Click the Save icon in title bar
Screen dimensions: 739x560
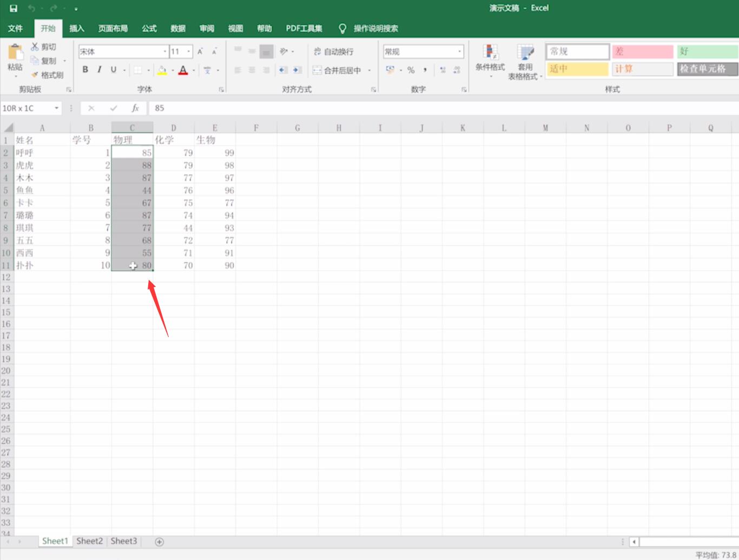(14, 8)
